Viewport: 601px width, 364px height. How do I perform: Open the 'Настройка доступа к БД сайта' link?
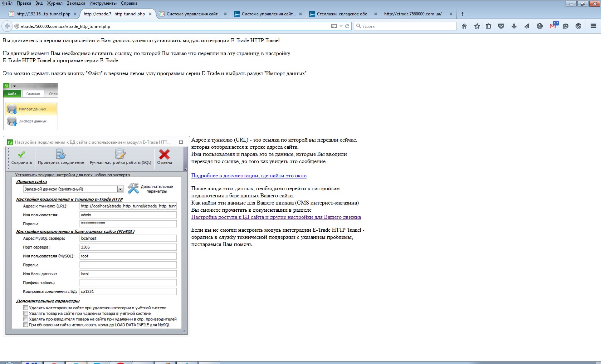pos(276,217)
